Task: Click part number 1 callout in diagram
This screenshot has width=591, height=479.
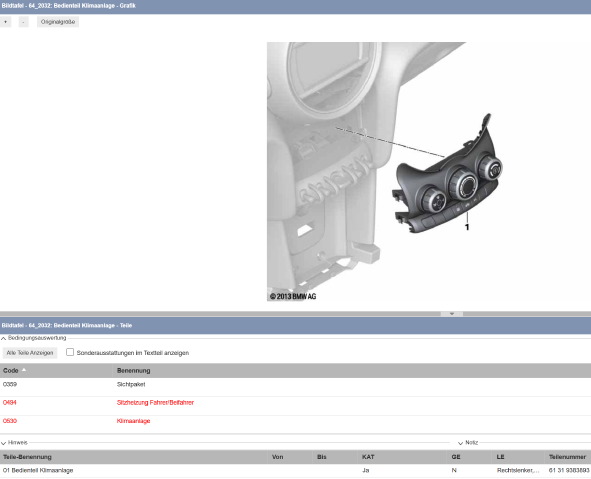Action: (467, 227)
